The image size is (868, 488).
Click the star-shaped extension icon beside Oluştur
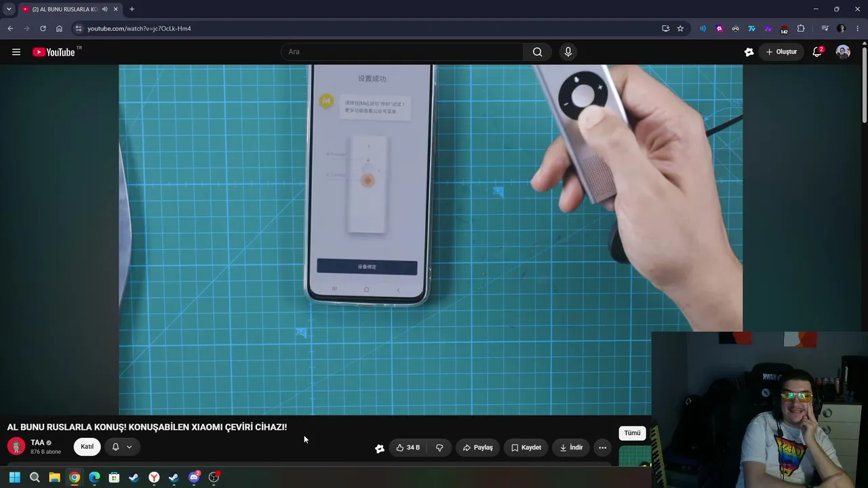point(749,52)
